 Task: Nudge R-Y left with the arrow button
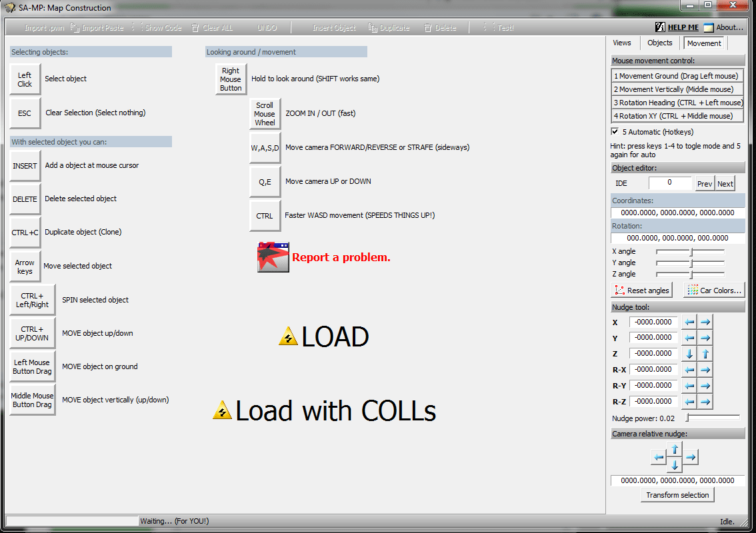689,386
